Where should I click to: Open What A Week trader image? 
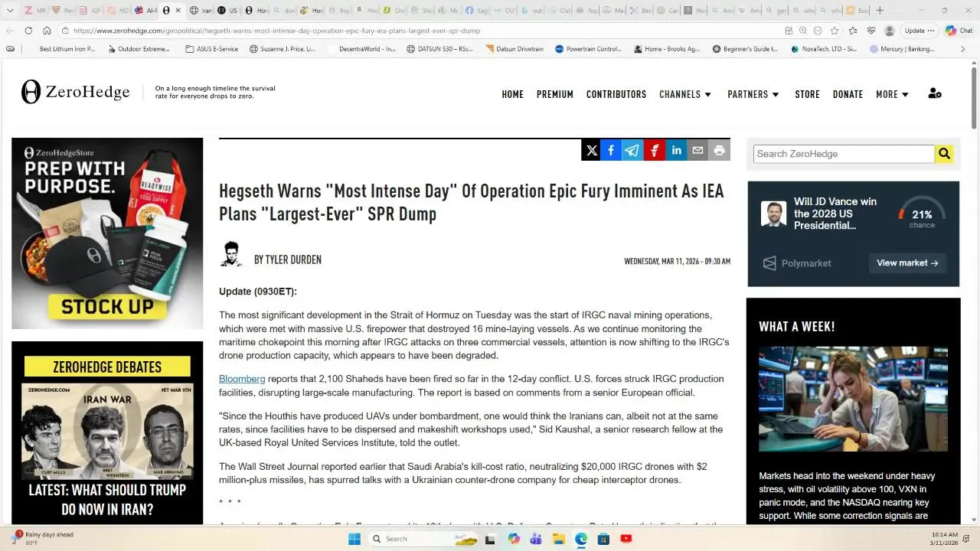[853, 399]
